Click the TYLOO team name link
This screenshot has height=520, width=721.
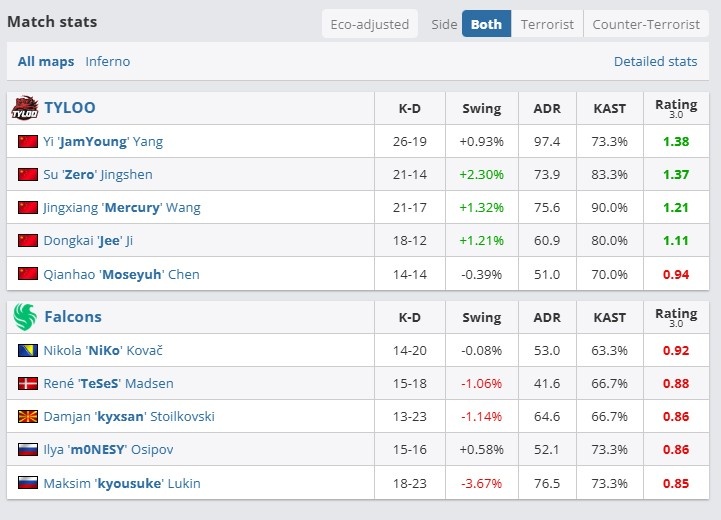pos(70,108)
